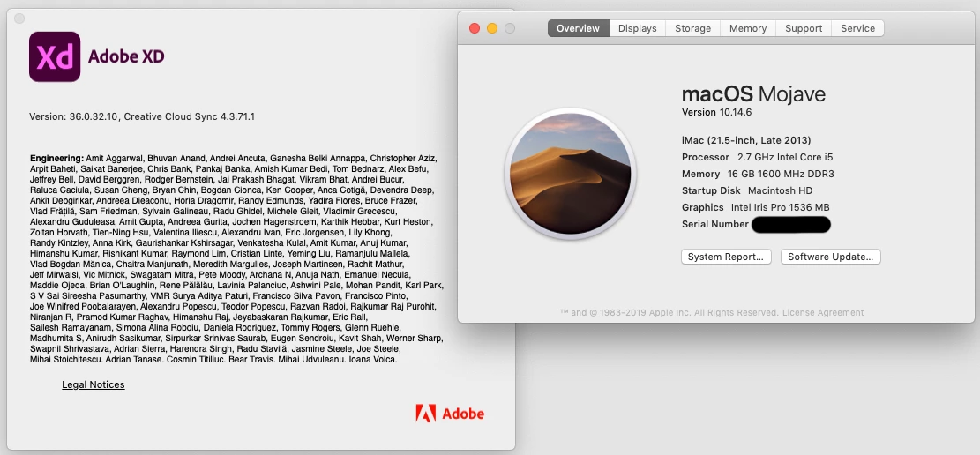Click the macOS Mojave title
The width and height of the screenshot is (980, 455).
[753, 93]
